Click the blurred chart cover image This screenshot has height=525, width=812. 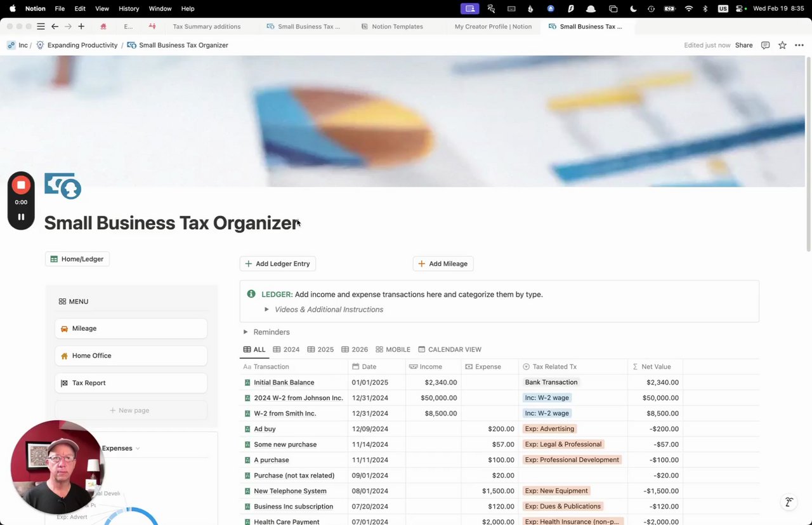click(x=403, y=121)
